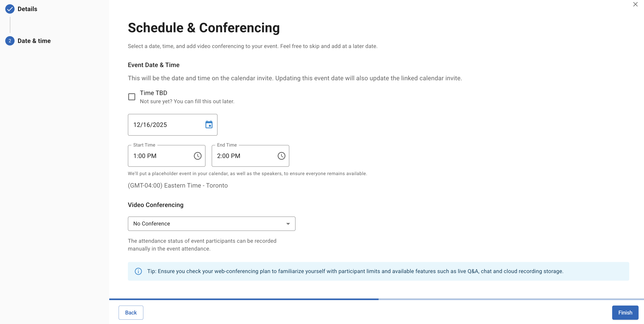The image size is (644, 324).
Task: Open the Video Conferencing dropdown arrow
Action: 288,224
